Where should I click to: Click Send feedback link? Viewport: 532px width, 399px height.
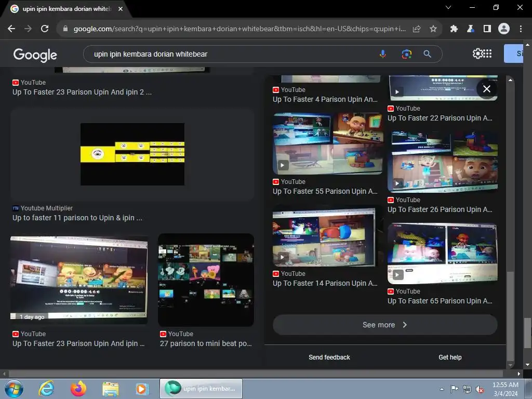tap(329, 357)
